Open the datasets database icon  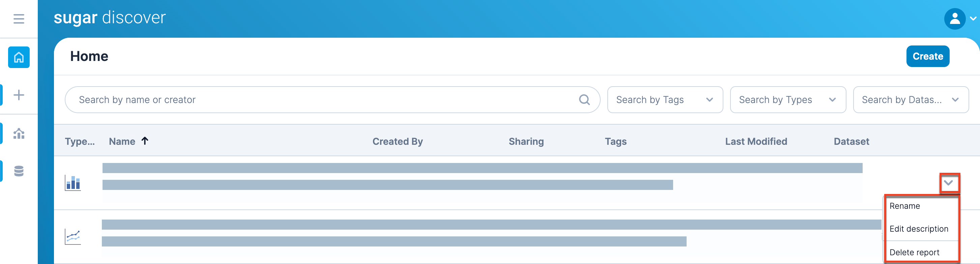click(x=19, y=171)
